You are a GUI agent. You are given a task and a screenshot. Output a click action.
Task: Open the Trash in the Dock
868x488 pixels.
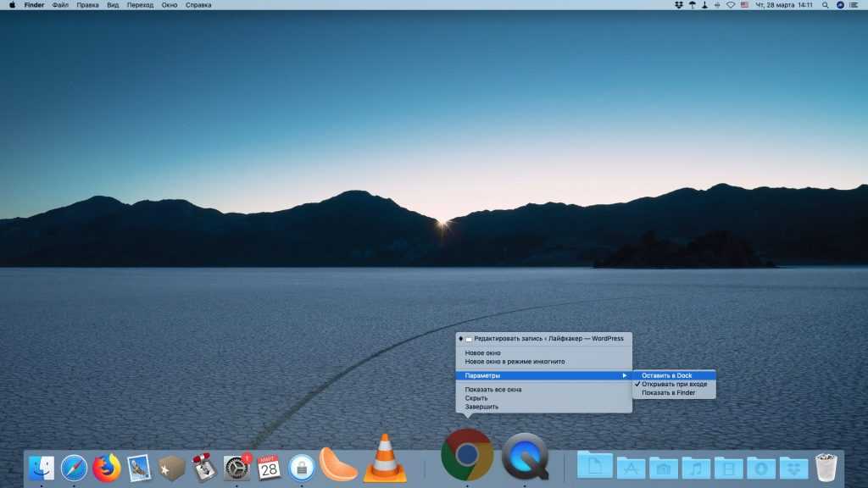click(x=826, y=467)
